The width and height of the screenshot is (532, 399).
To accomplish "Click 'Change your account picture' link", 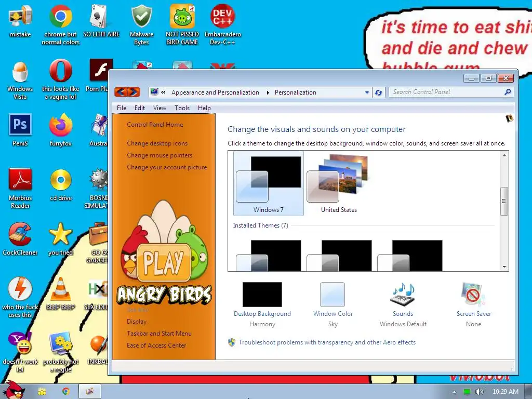I will coord(167,167).
